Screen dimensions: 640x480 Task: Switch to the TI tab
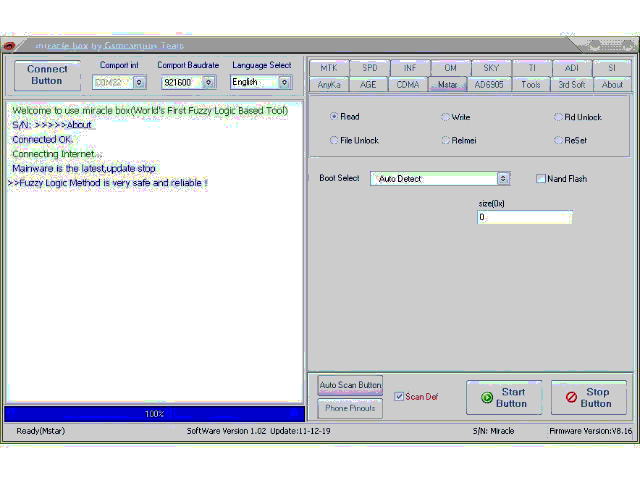[x=532, y=68]
